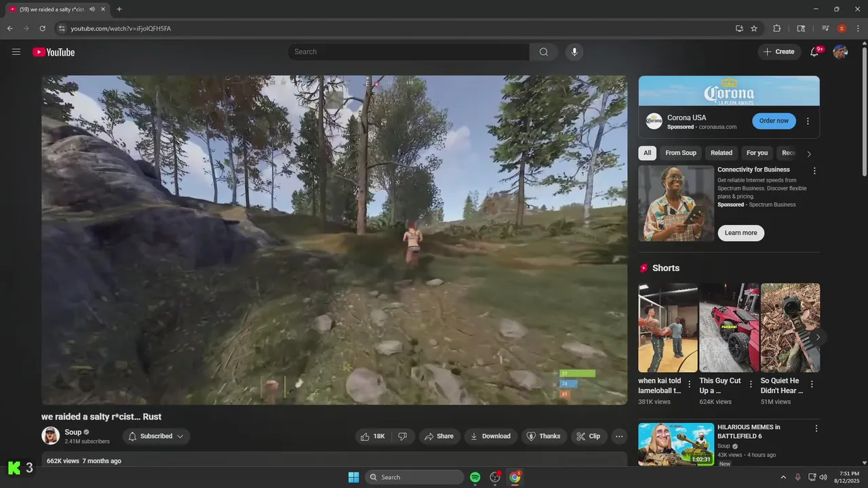Open more actions for the video
This screenshot has height=488, width=868.
click(619, 436)
